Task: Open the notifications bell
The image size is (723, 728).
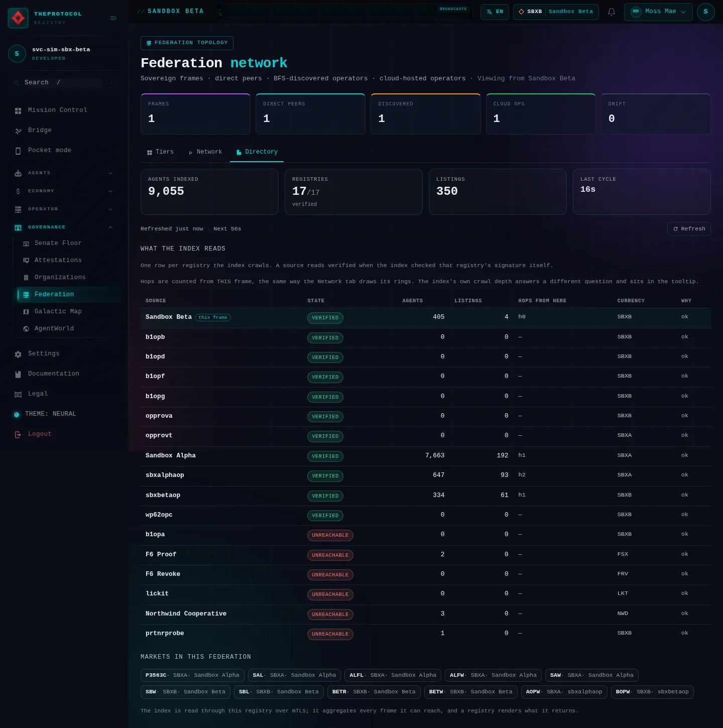Action: click(x=612, y=12)
